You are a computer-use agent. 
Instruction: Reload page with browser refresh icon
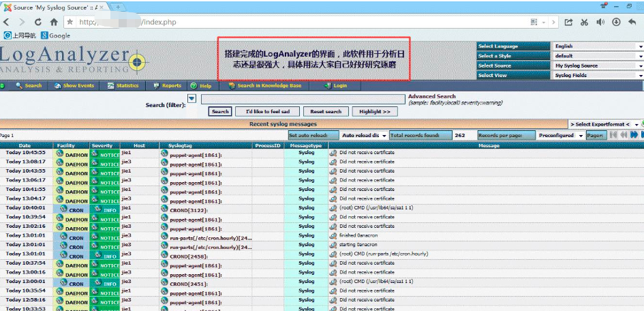coord(37,23)
